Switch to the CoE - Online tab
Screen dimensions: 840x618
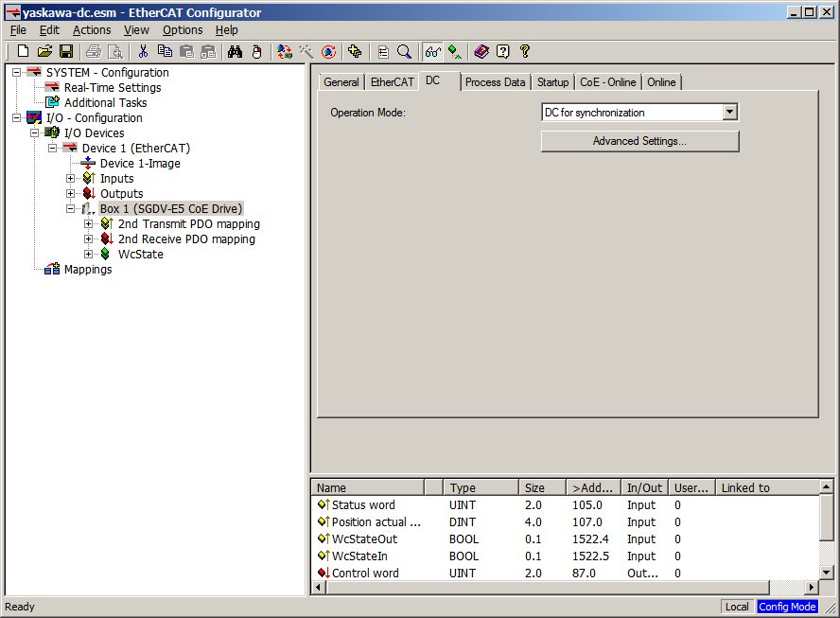[x=607, y=82]
